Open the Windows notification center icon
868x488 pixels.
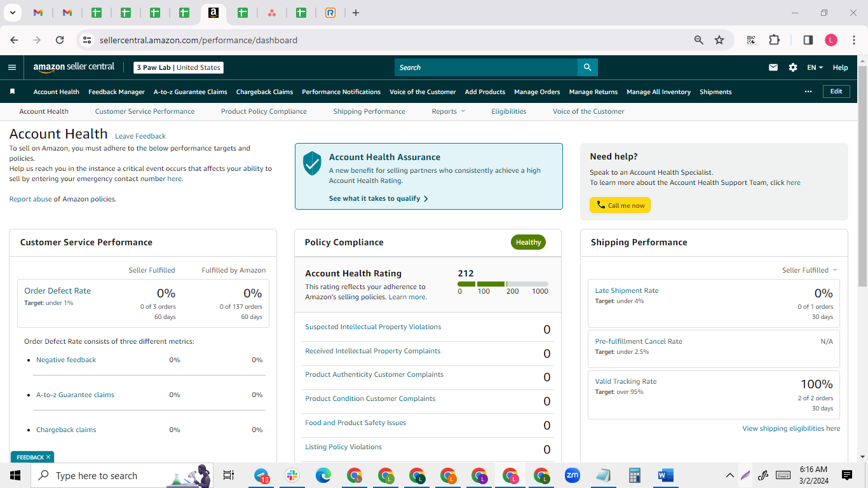click(x=847, y=475)
